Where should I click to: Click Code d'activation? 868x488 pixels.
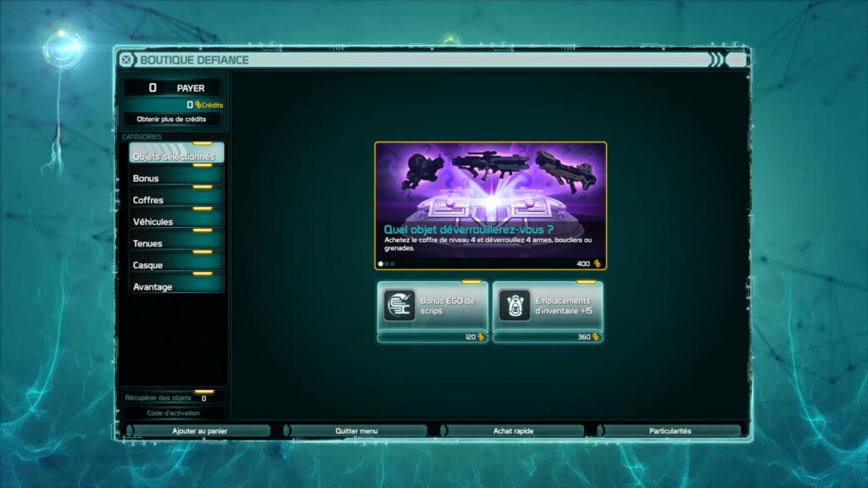coord(173,413)
